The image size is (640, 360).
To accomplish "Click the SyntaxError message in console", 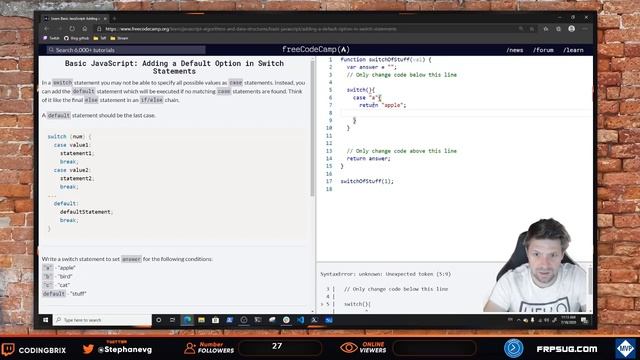I will 385,274.
